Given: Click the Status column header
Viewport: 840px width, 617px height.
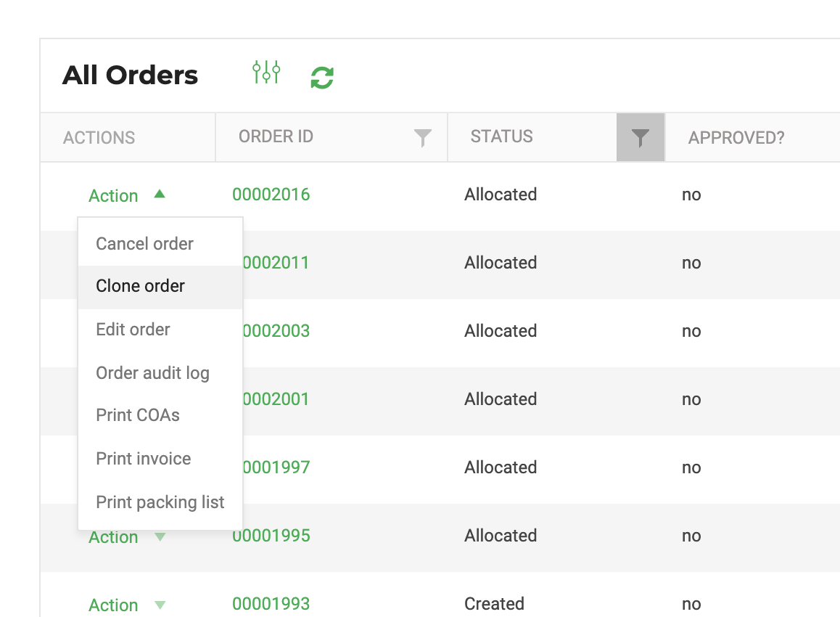Looking at the screenshot, I should click(x=501, y=136).
